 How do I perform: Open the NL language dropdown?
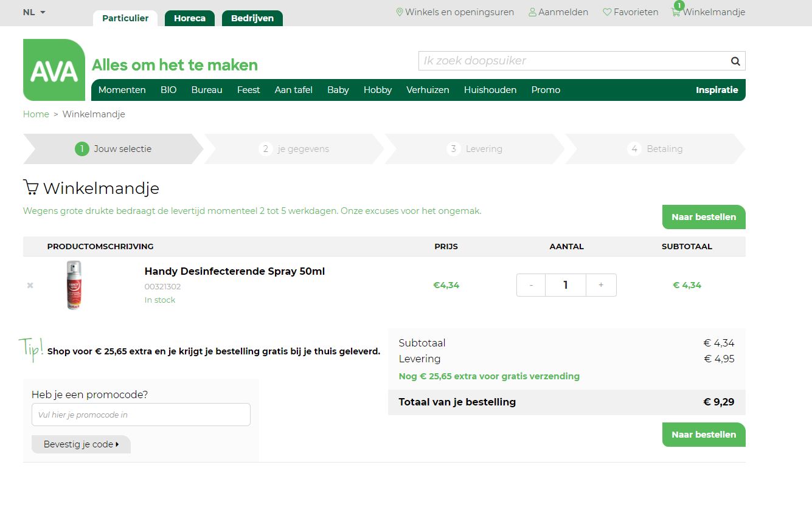click(34, 12)
